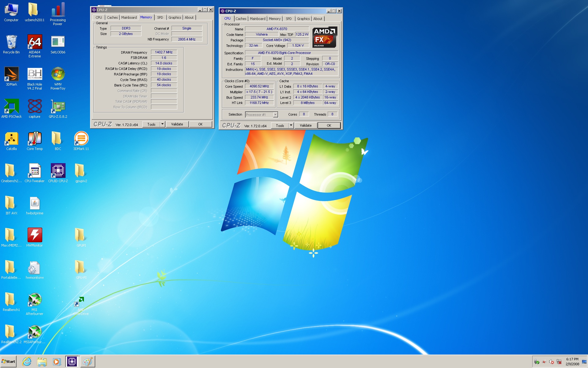Open the IBT AVX folder
Screen dimensions: 588x368
11,205
